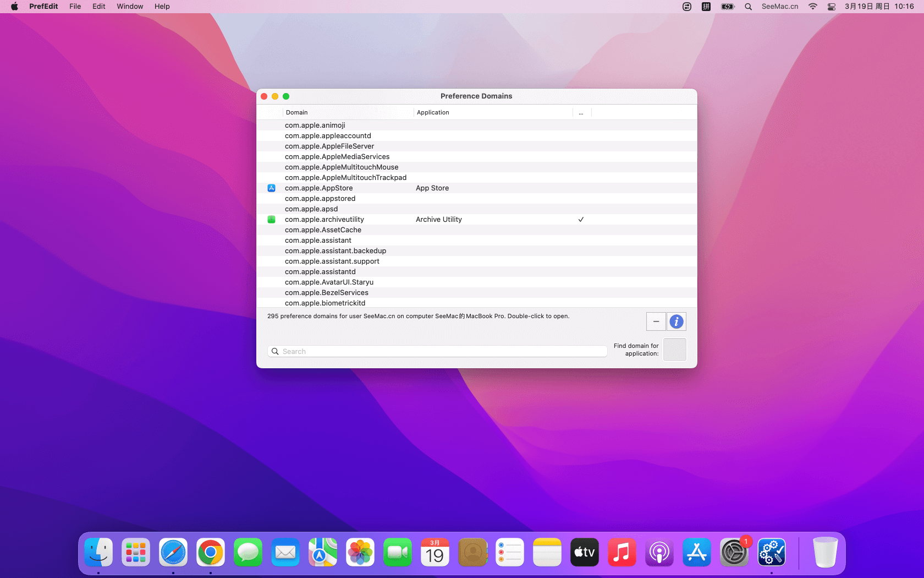The height and width of the screenshot is (578, 924).
Task: Open Spotlight search in the menu bar
Action: 749,7
